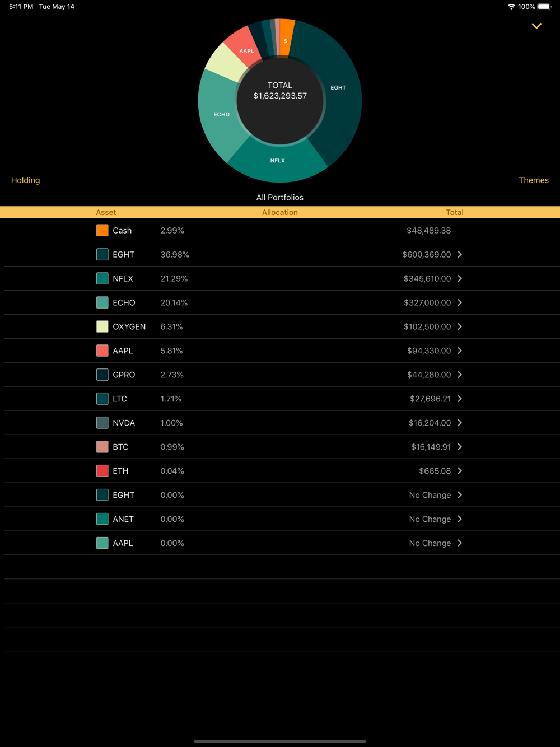
Task: Open details chevron for EGHT with No Change
Action: click(460, 495)
